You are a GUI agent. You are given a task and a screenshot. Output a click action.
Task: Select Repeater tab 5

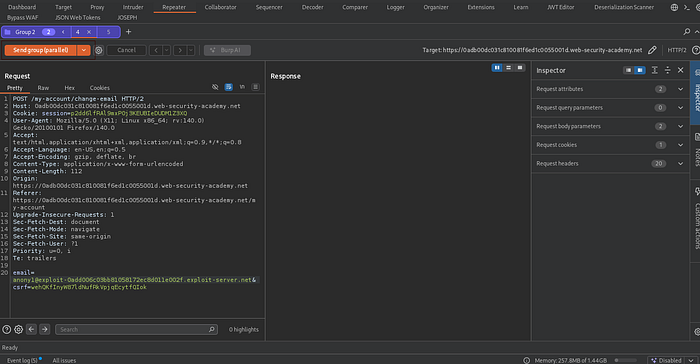(108, 32)
